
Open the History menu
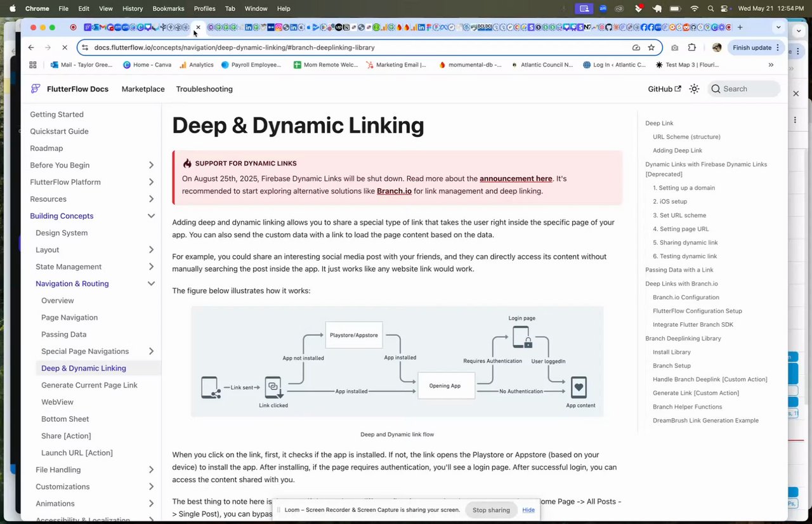tap(133, 9)
